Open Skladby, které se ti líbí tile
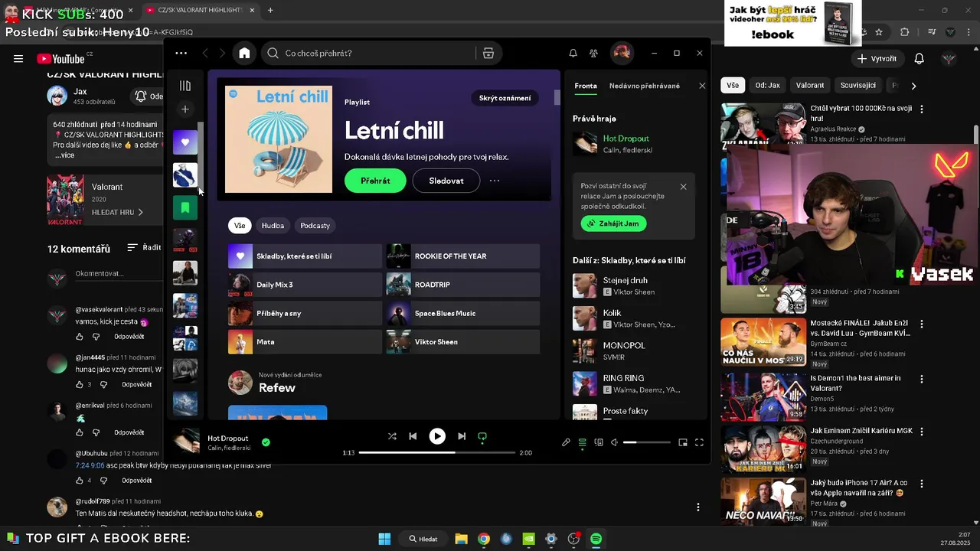The height and width of the screenshot is (551, 980). (x=305, y=256)
